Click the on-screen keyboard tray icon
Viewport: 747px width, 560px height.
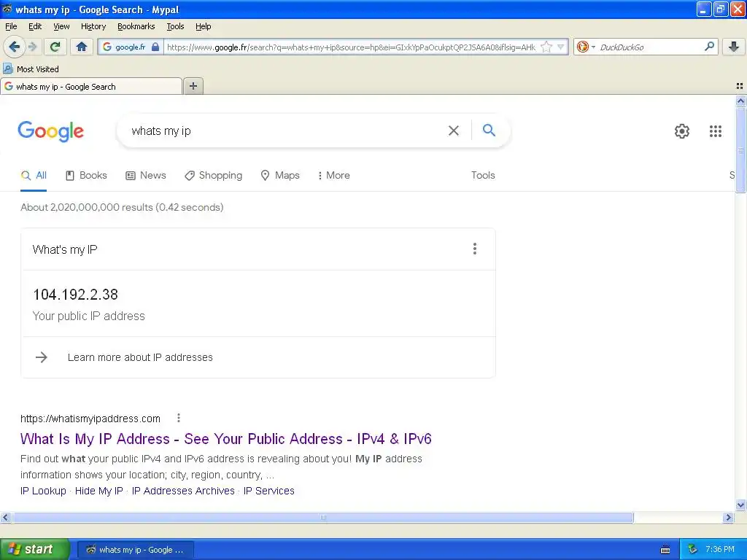click(x=665, y=550)
